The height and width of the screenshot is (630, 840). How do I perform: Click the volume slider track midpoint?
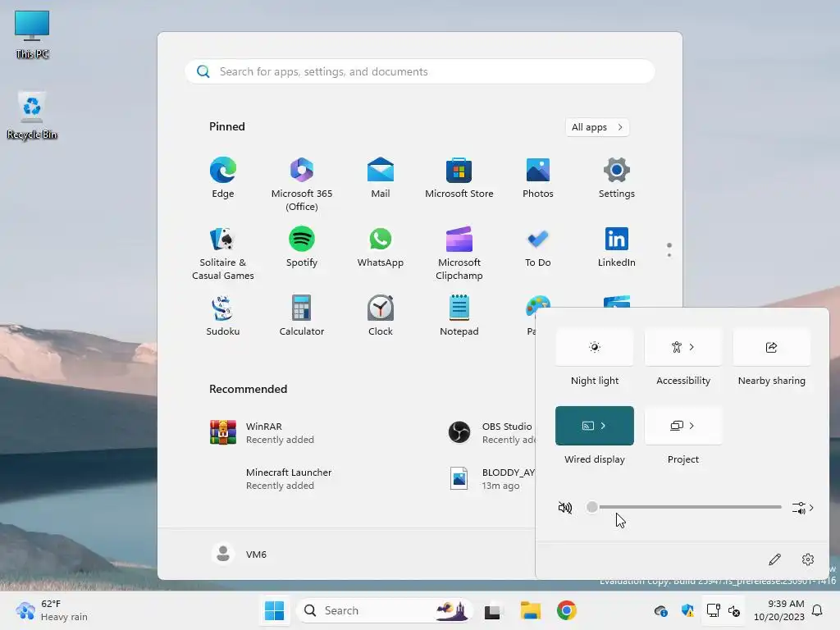pyautogui.click(x=687, y=507)
